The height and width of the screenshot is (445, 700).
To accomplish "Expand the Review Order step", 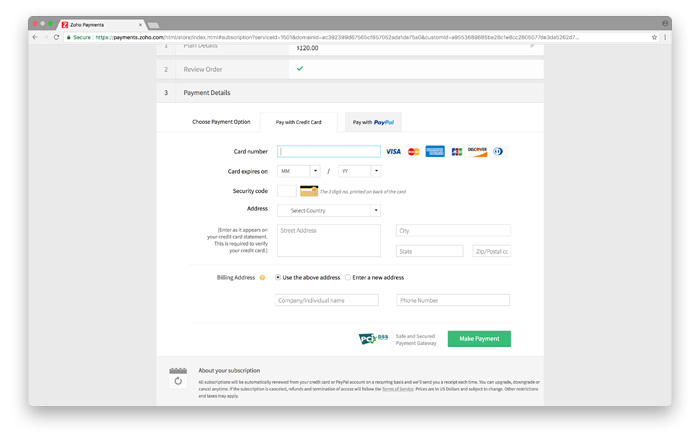I will 350,70.
